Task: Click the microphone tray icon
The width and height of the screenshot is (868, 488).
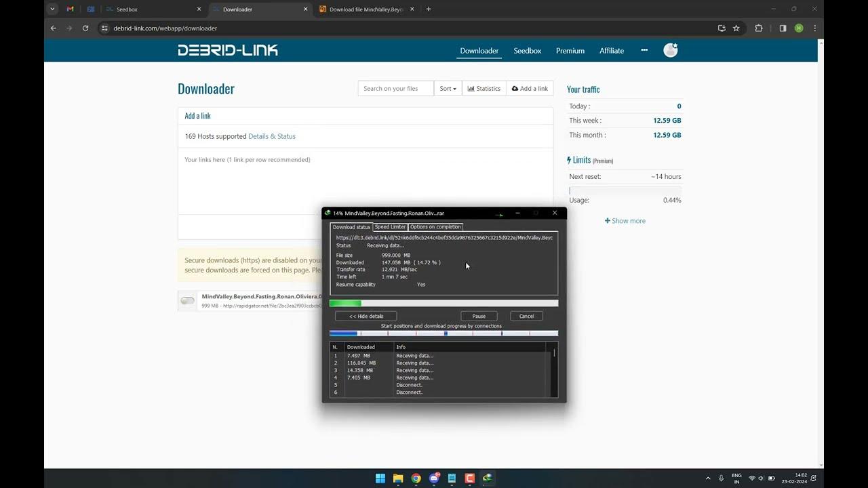Action: point(721,479)
